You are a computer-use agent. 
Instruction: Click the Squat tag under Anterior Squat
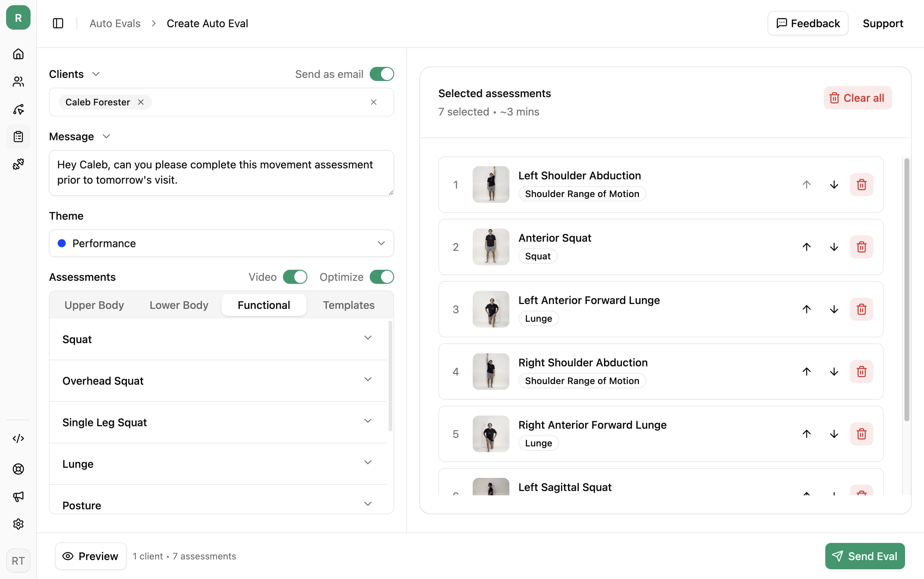coord(538,256)
